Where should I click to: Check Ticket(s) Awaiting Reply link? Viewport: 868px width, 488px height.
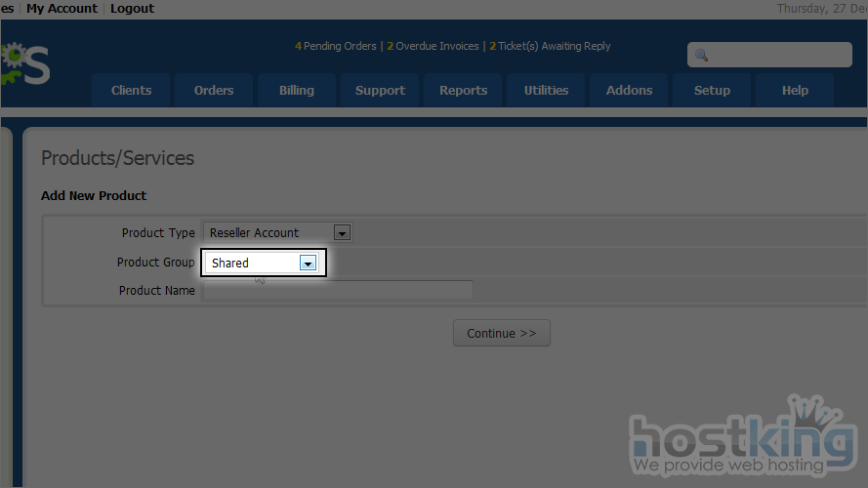(550, 46)
